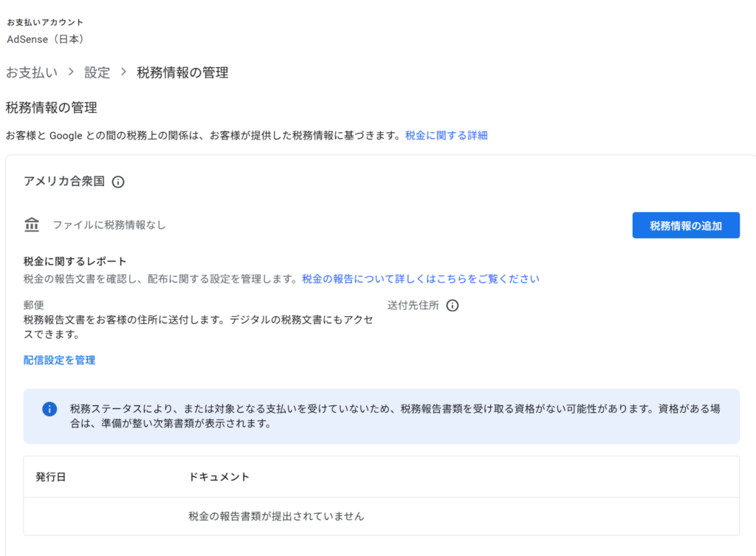Open 配信設定を管理 settings
This screenshot has height=556, width=756.
(x=58, y=360)
